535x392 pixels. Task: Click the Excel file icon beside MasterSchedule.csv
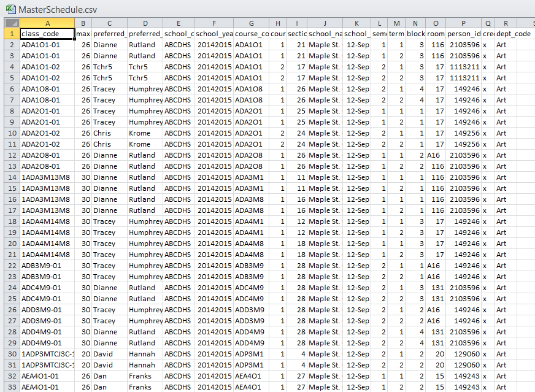point(9,10)
